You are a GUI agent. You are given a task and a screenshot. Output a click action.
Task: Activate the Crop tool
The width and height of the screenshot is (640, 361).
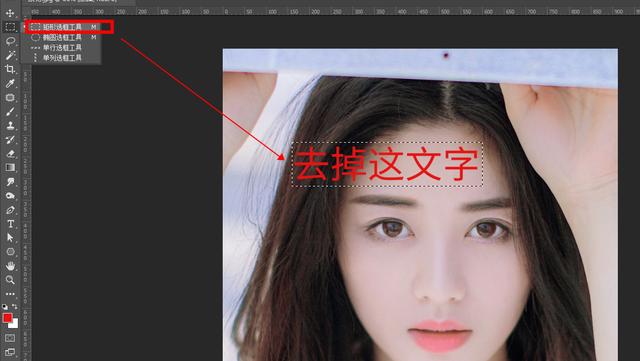click(10, 69)
